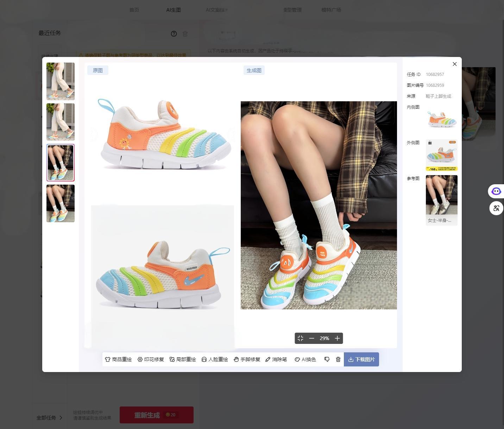Select the highlighted plaid-shirt thumbnail in the left strip
504x429 pixels.
(61, 162)
